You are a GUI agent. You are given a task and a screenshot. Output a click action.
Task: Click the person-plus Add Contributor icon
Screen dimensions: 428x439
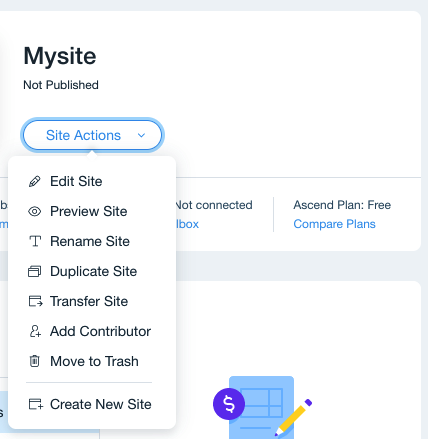point(35,331)
